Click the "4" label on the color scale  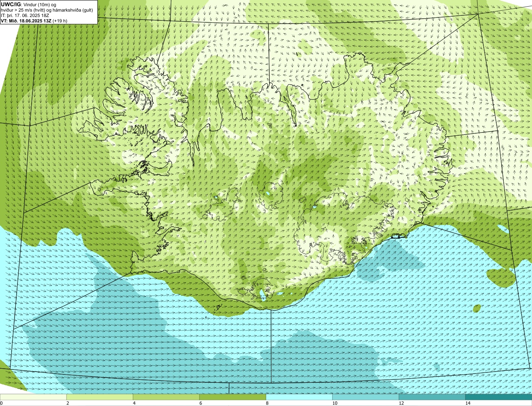[134, 403]
